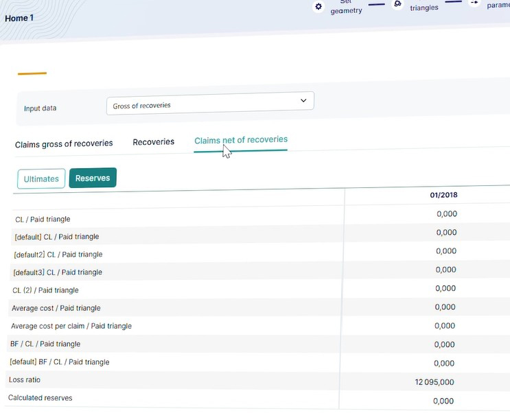510x420 pixels.
Task: Open the triangles step label
Action: pyautogui.click(x=424, y=8)
